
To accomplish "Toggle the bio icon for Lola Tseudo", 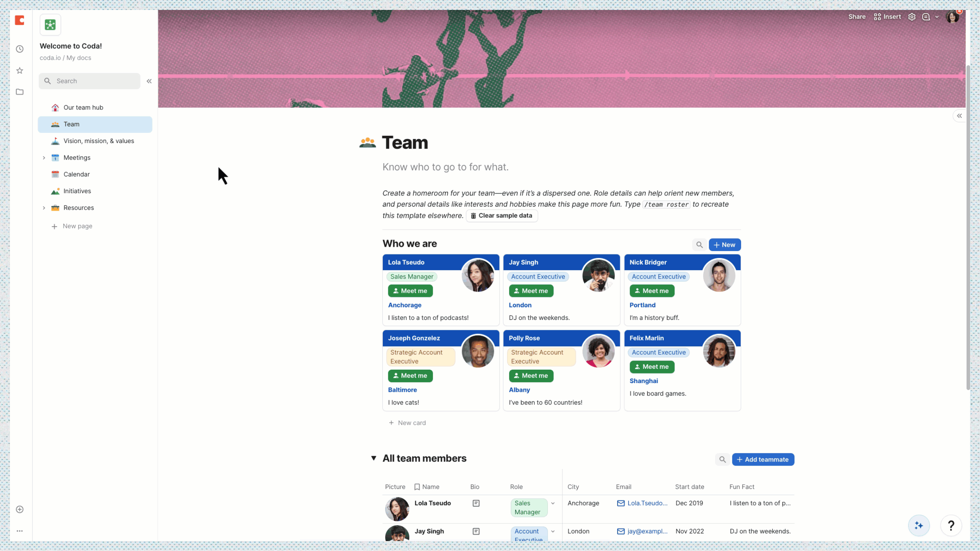I will point(477,503).
